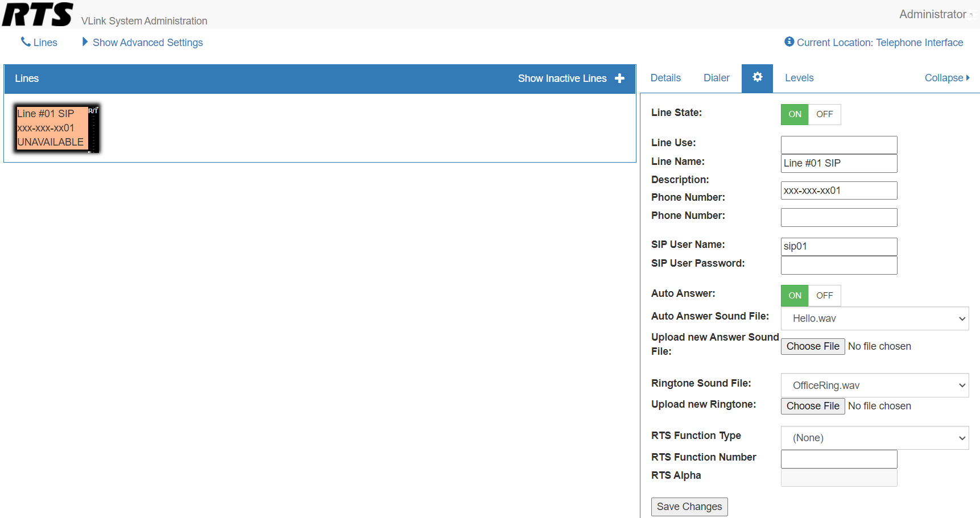Open the Auto Answer Sound File dropdown
980x518 pixels.
coord(874,318)
